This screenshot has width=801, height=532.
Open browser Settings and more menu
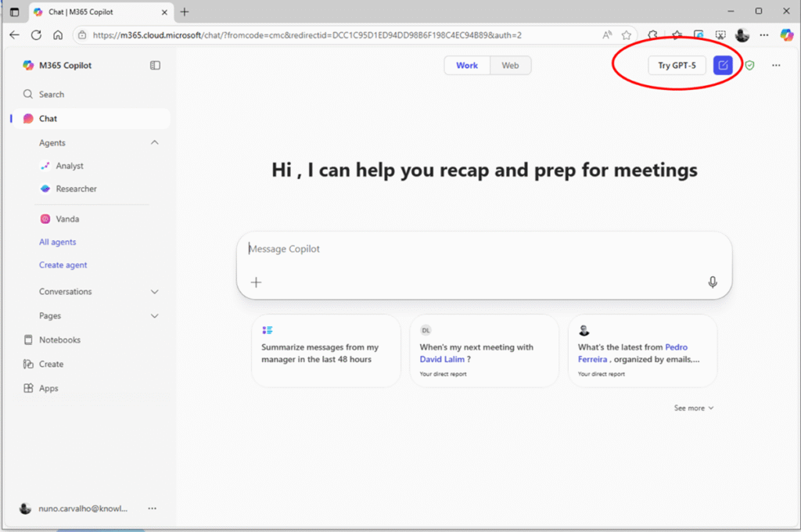click(x=764, y=35)
